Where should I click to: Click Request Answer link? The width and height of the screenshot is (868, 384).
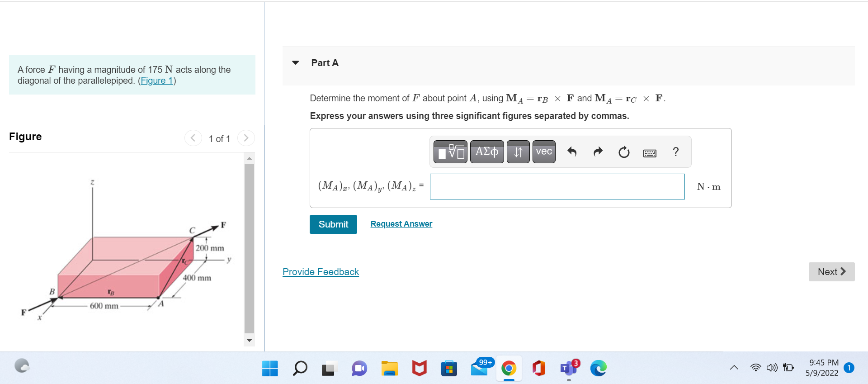401,224
